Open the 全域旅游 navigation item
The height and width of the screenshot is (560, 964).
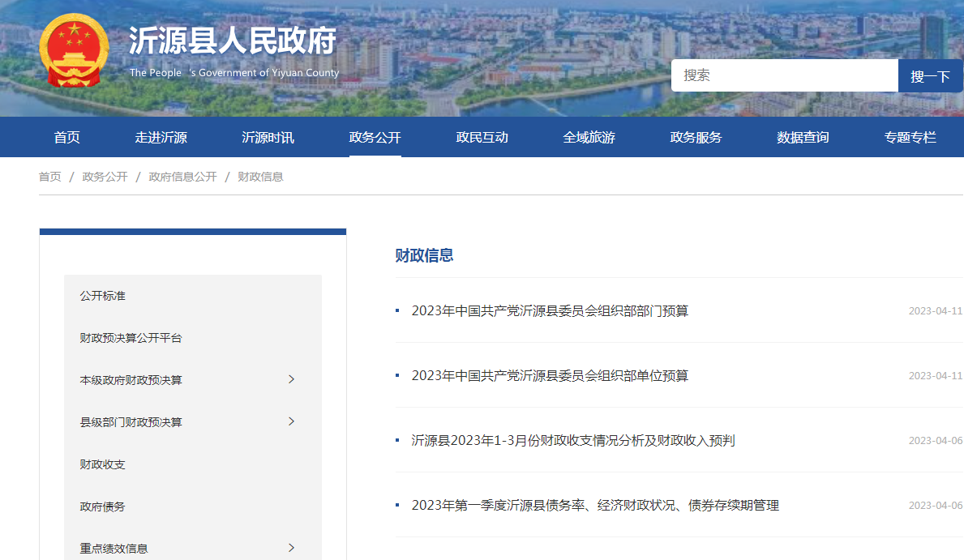coord(589,137)
